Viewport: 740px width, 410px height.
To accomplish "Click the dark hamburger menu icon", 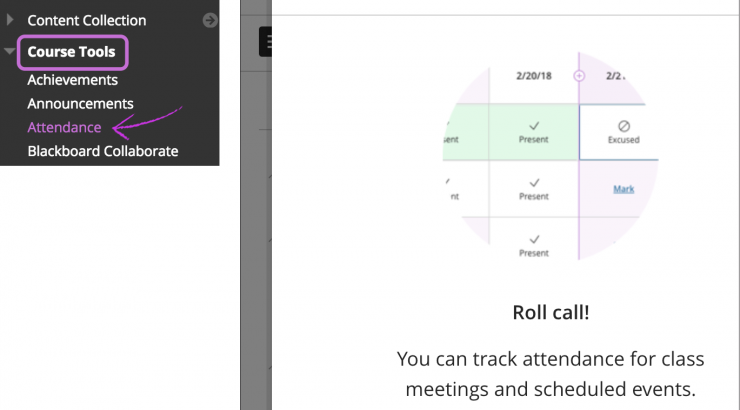I will pos(266,42).
